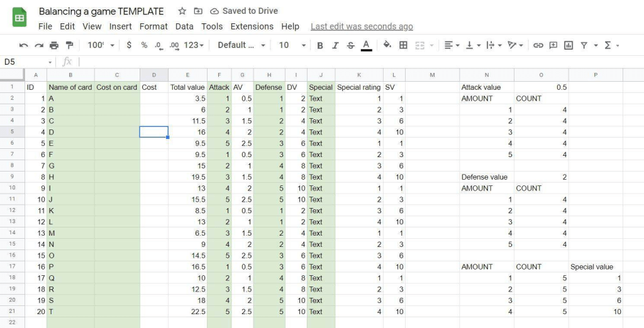The image size is (644, 328).
Task: Click the Print icon
Action: pos(54,45)
